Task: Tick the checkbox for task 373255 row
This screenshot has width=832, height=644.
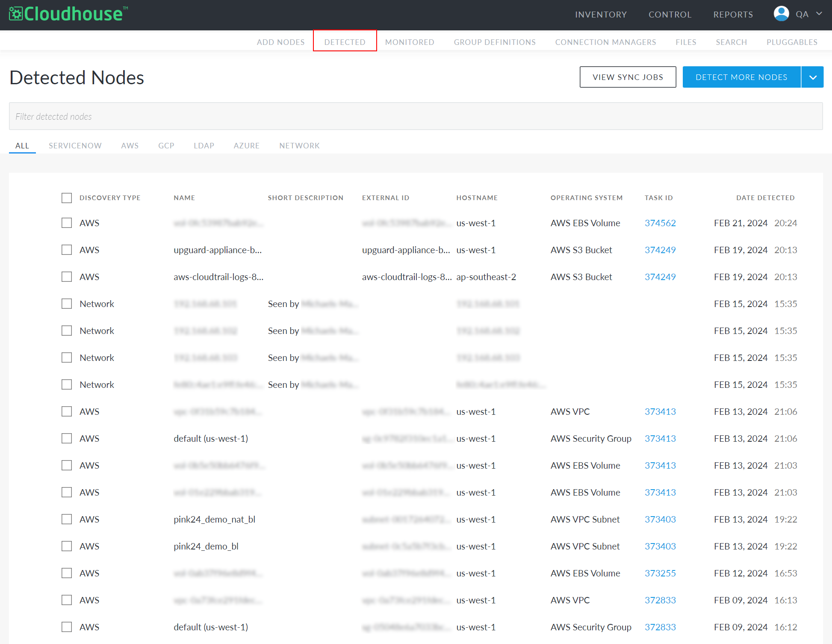Action: click(x=67, y=573)
